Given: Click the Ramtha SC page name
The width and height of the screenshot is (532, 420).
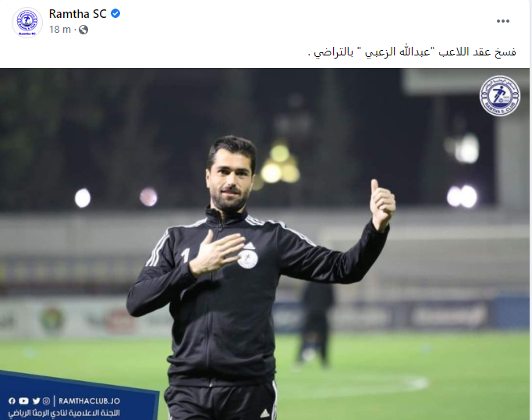Looking at the screenshot, I should (x=78, y=14).
